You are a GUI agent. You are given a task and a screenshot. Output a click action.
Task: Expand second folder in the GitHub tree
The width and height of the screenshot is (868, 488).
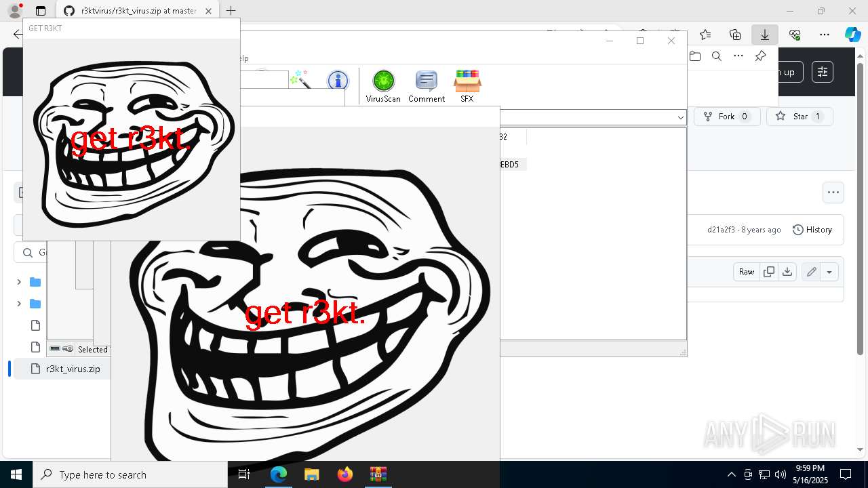(x=19, y=304)
